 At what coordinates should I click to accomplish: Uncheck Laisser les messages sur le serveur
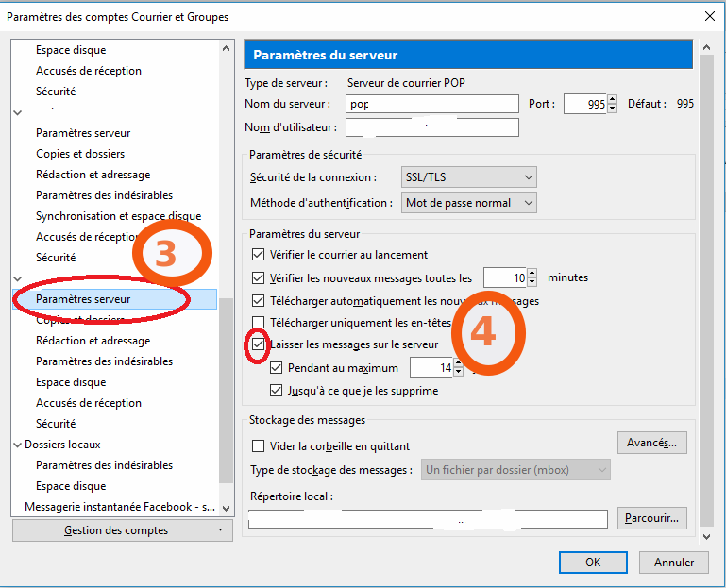(x=259, y=345)
